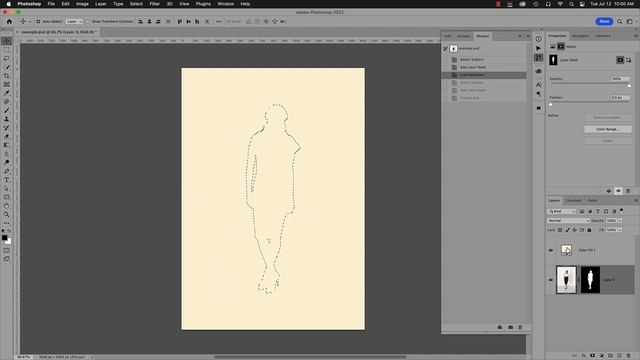640x360 pixels.
Task: Select the Frame tool
Action: click(x=7, y=84)
